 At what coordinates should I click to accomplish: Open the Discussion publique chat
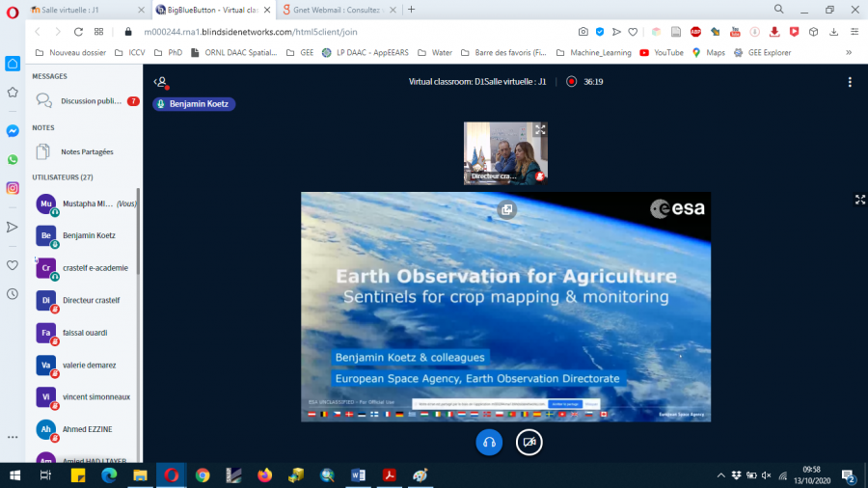(85, 100)
